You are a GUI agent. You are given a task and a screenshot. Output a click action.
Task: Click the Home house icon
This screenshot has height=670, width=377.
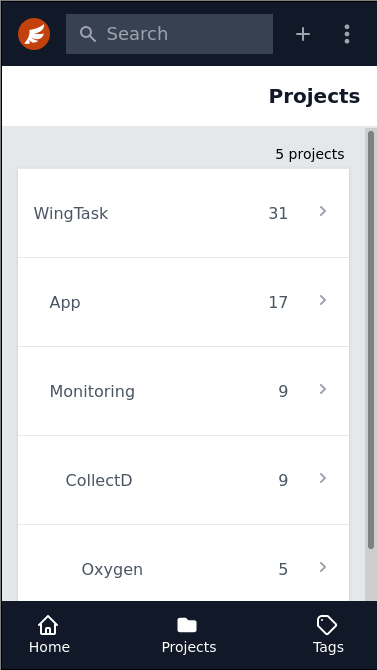(x=48, y=626)
